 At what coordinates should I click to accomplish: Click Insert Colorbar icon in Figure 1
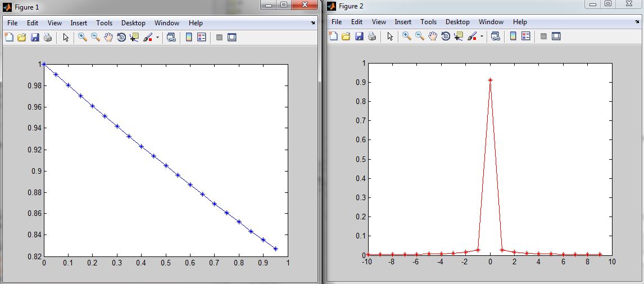tap(189, 38)
